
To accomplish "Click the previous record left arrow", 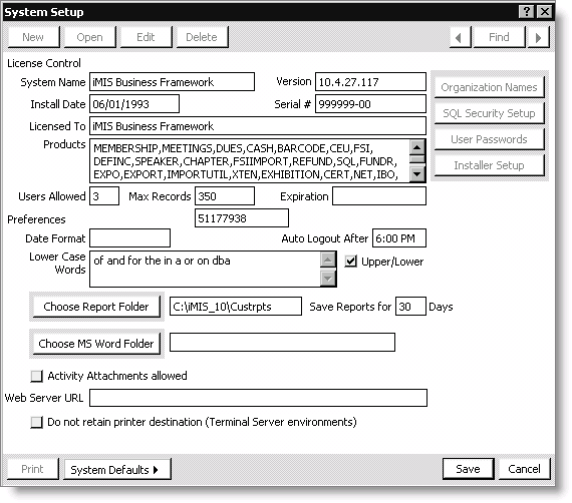I will tap(460, 37).
